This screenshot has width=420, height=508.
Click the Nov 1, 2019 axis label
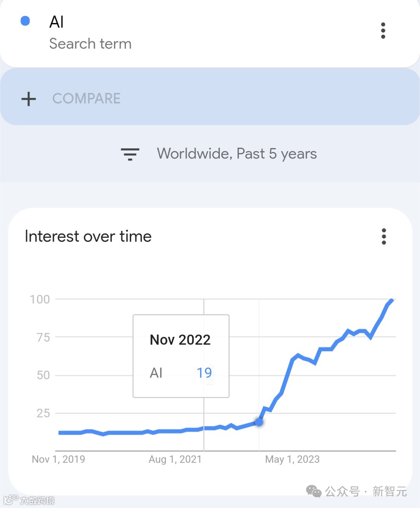pos(58,459)
